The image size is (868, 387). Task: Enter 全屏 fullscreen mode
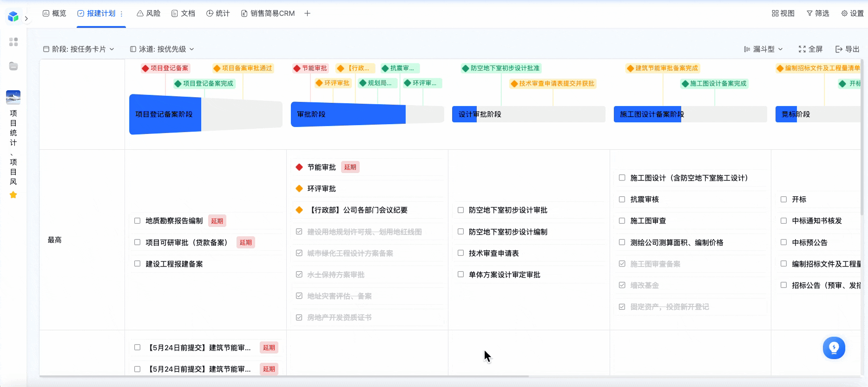click(810, 49)
